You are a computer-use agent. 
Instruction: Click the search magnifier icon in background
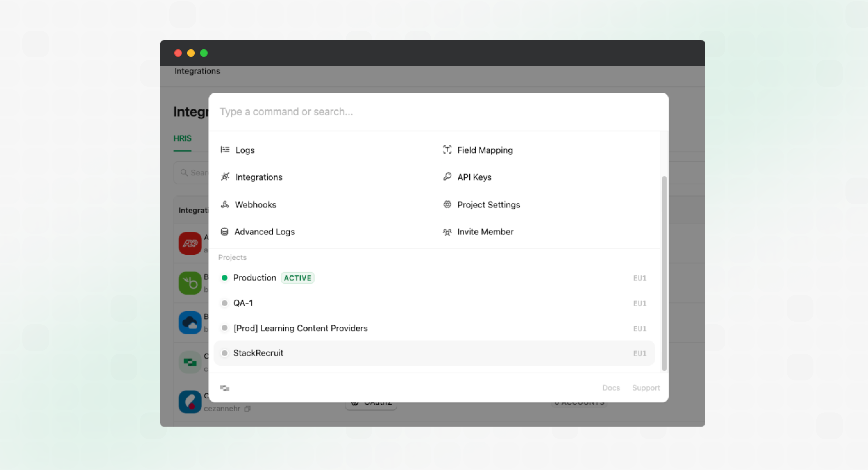[184, 173]
